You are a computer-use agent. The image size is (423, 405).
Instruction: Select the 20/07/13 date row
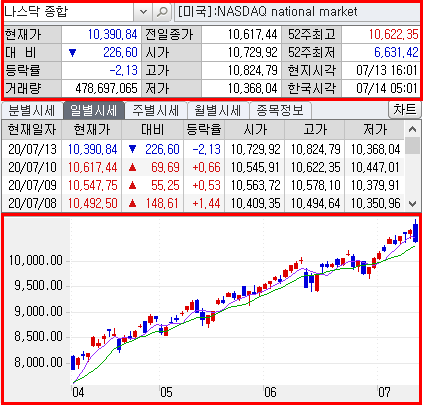click(203, 149)
